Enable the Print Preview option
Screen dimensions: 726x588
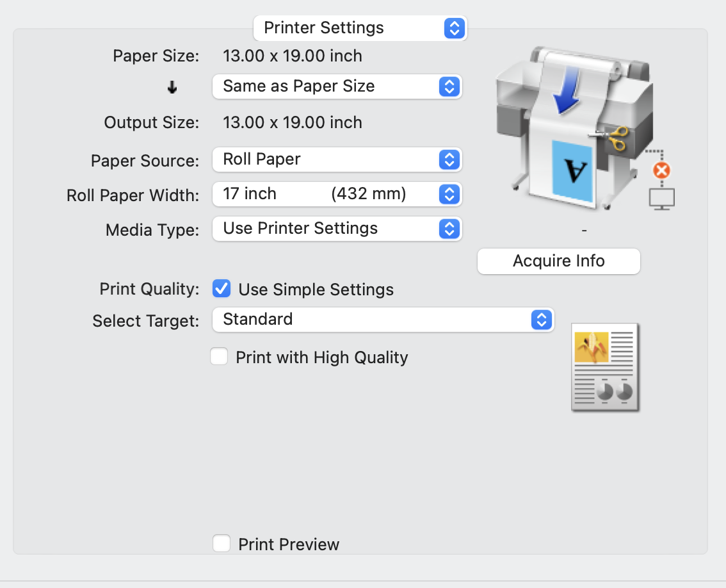pos(222,544)
